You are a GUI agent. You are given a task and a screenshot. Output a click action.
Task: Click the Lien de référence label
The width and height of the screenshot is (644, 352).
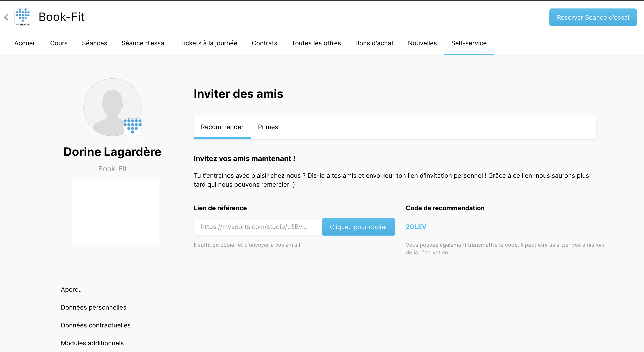click(220, 208)
